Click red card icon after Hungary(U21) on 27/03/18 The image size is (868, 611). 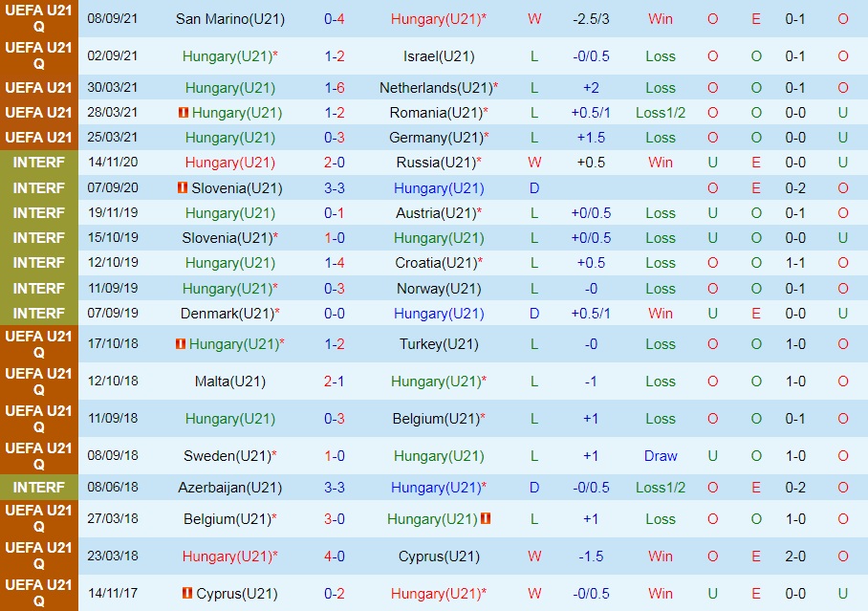click(x=486, y=518)
